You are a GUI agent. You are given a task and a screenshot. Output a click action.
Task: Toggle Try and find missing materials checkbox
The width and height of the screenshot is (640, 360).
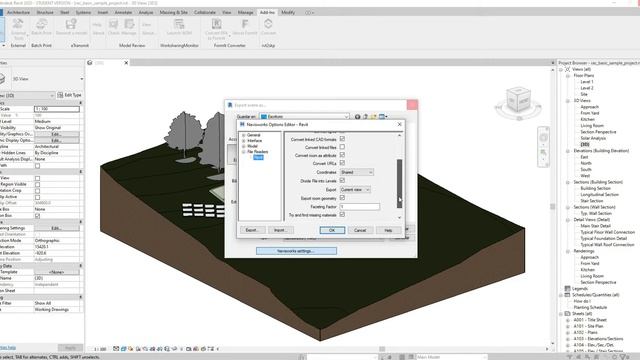point(342,215)
